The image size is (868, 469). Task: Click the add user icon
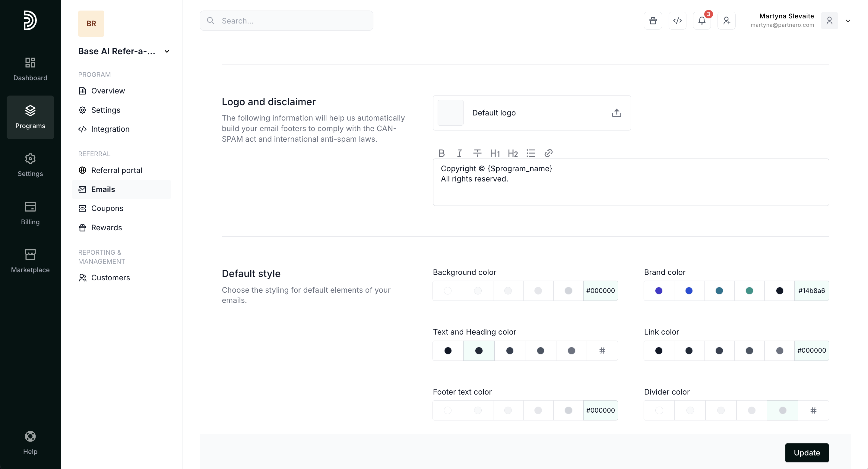click(x=726, y=21)
